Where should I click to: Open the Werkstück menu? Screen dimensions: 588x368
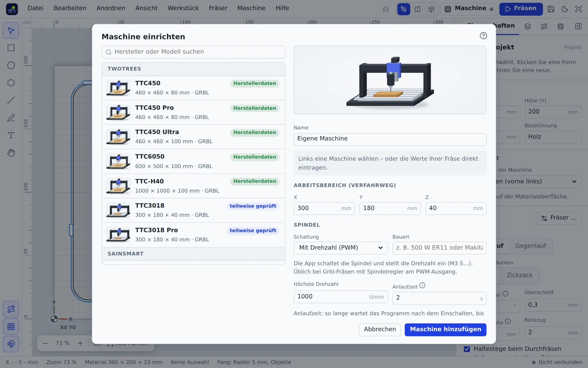pyautogui.click(x=183, y=8)
